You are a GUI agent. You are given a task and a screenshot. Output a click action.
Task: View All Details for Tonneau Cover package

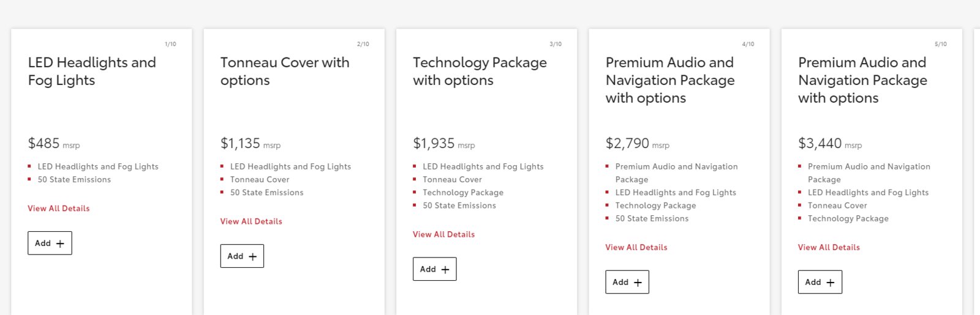(251, 221)
